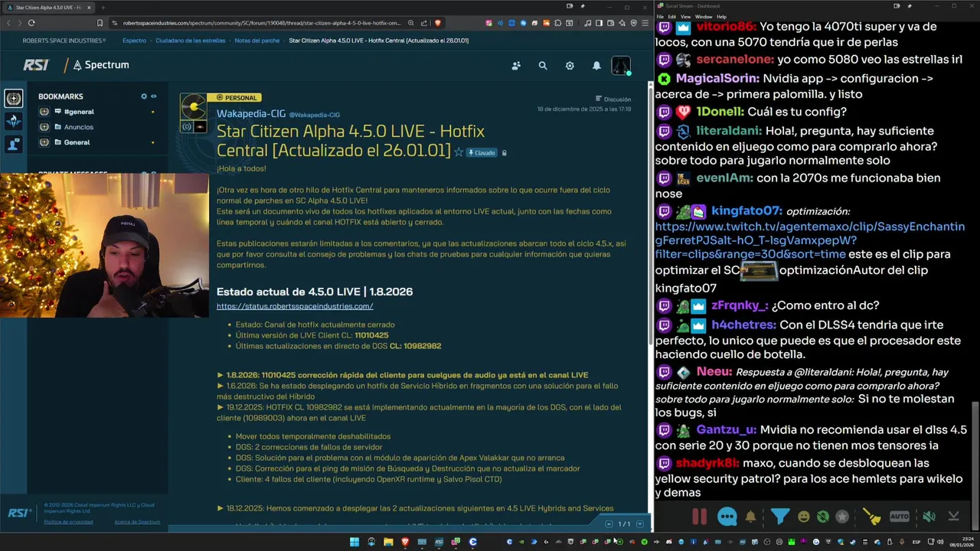The image size is (980, 551).
Task: Open Edit menu in Social Stream
Action: (x=671, y=16)
